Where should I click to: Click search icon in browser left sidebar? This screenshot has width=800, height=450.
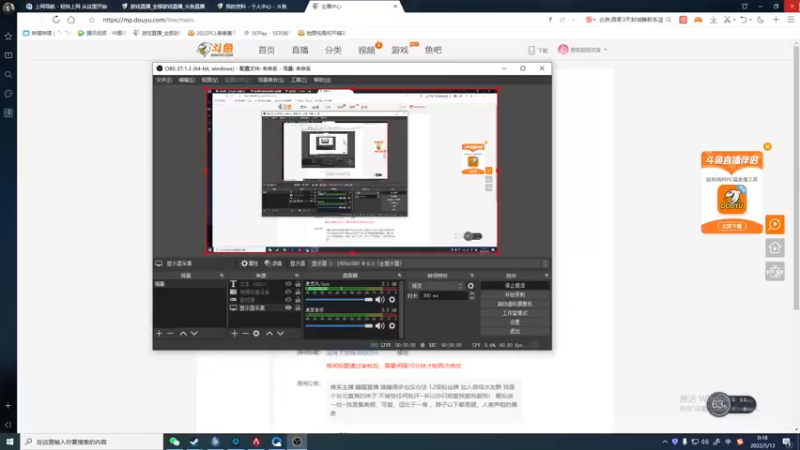click(x=8, y=74)
